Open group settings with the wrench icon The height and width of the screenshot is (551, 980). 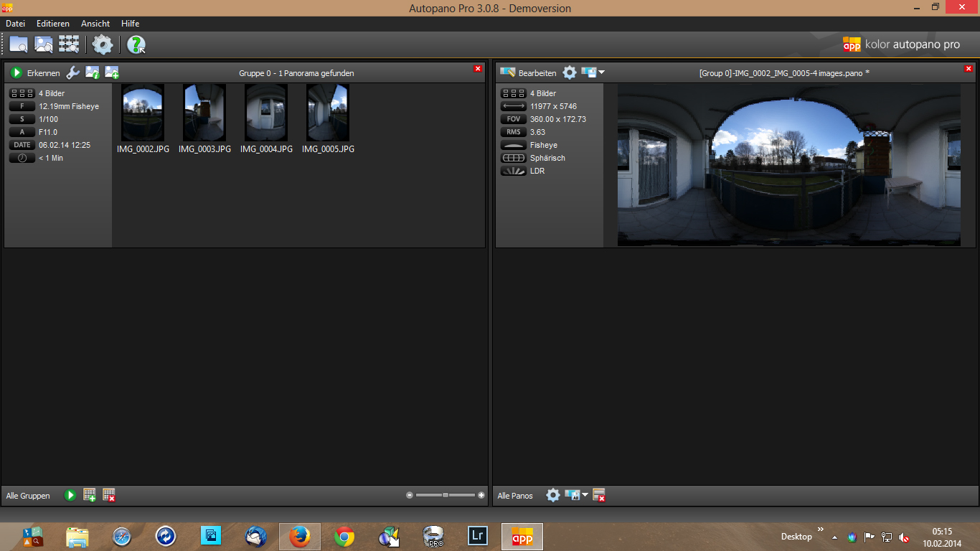coord(72,72)
